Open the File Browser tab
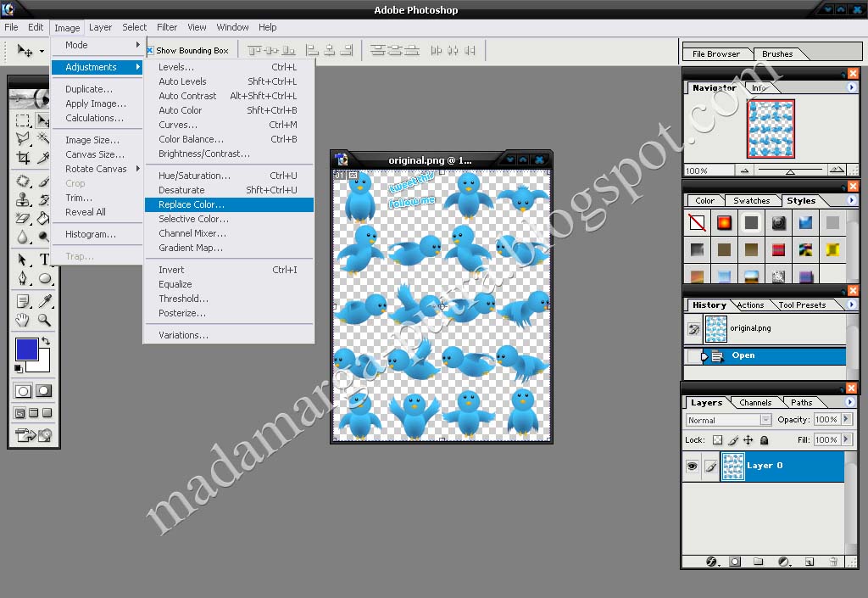 [x=715, y=53]
